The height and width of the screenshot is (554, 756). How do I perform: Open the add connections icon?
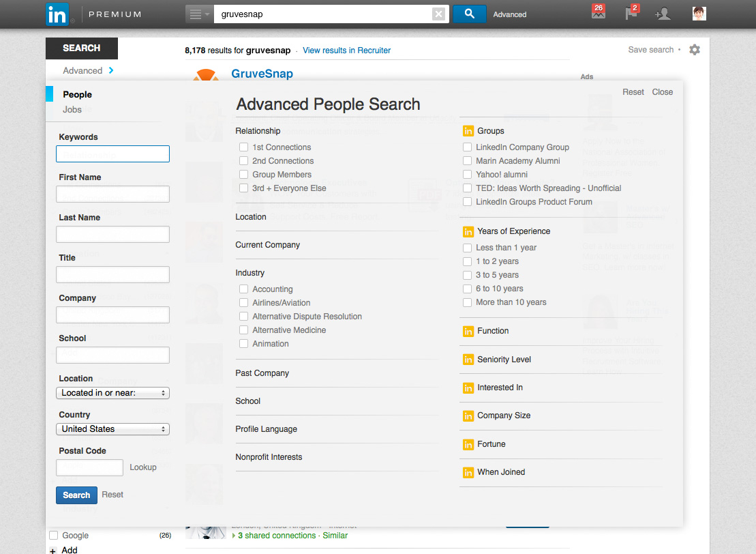663,14
